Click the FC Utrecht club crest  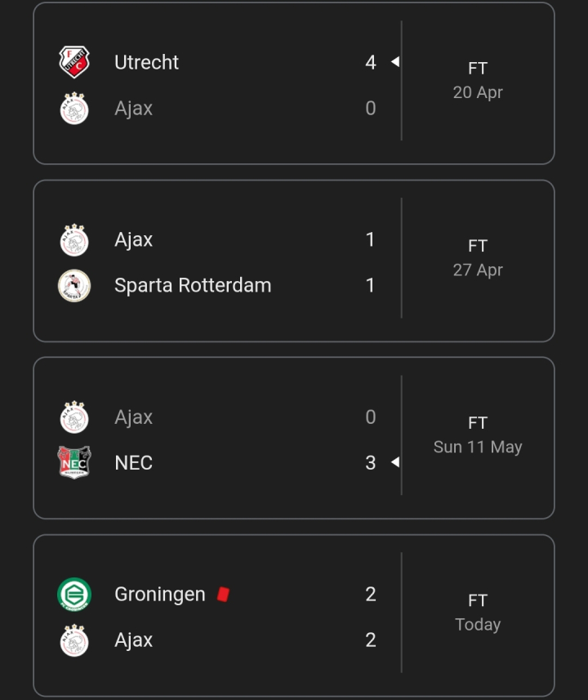click(74, 62)
